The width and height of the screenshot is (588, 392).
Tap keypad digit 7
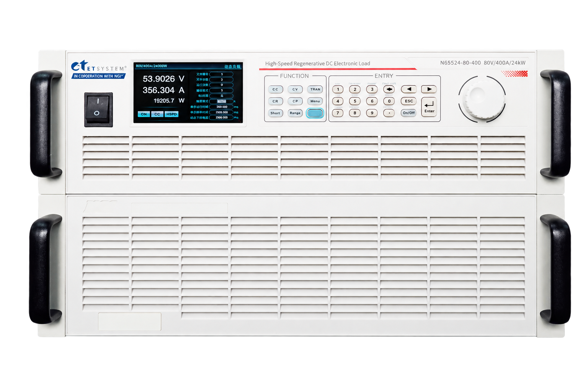click(x=338, y=113)
